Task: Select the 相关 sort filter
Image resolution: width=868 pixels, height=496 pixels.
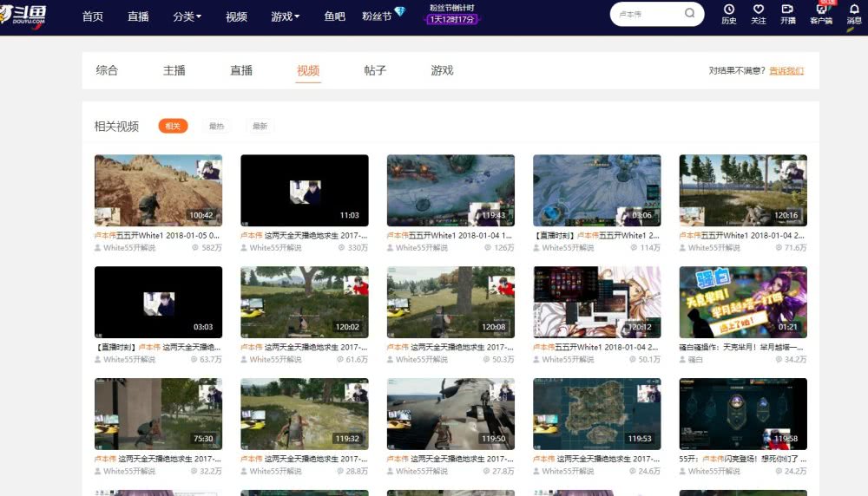Action: click(x=173, y=127)
